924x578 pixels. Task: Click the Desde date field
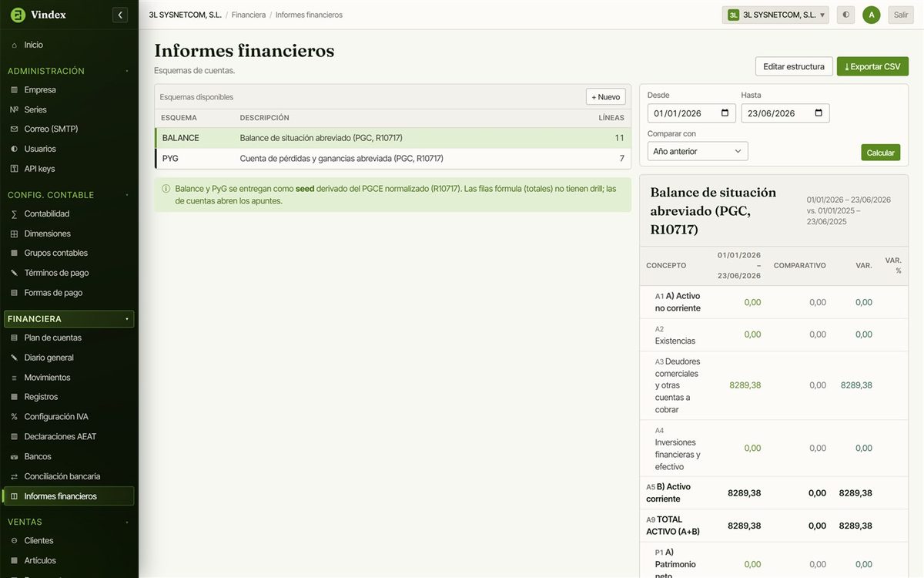point(691,113)
